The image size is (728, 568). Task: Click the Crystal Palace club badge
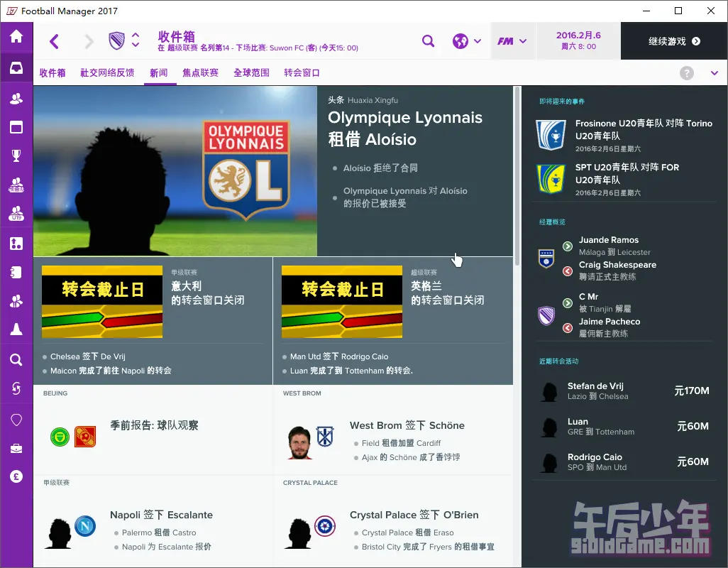[325, 526]
